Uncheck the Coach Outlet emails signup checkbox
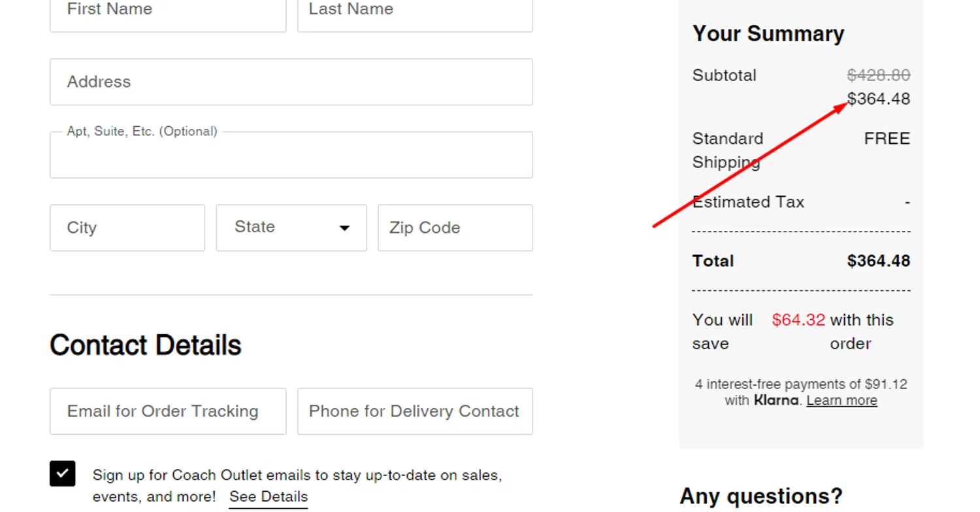Image resolution: width=980 pixels, height=512 pixels. tap(62, 473)
